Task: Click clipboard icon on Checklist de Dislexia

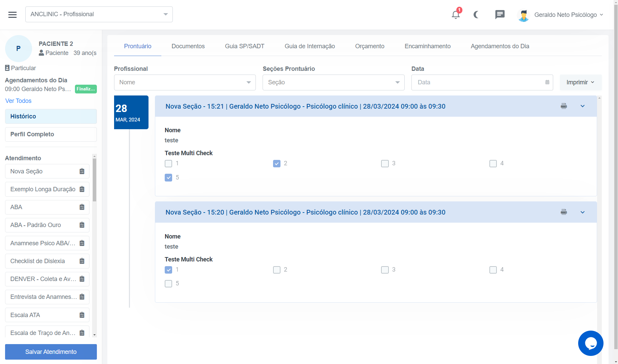Action: pyautogui.click(x=82, y=261)
